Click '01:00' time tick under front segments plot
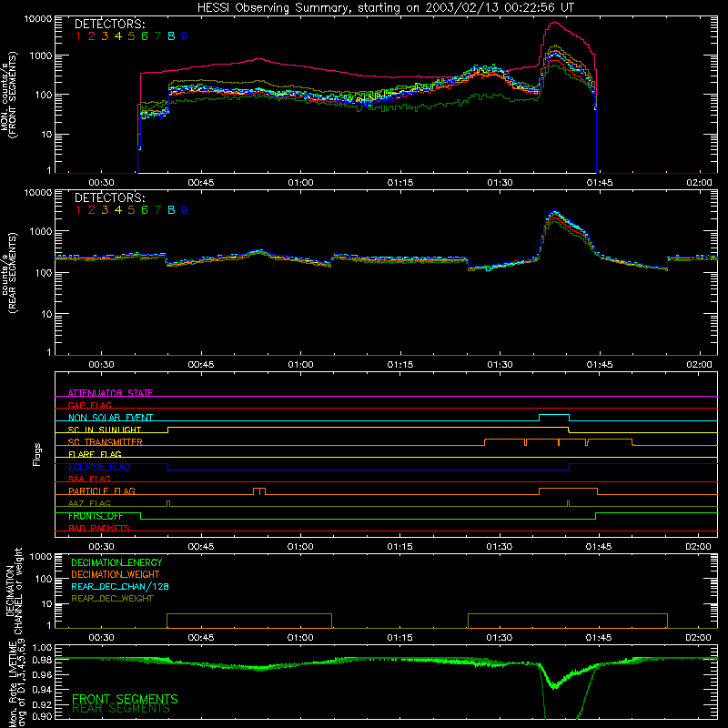728x728 pixels. click(x=300, y=183)
